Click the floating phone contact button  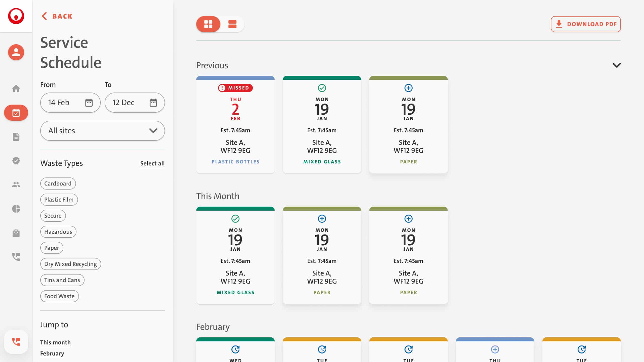[16, 342]
